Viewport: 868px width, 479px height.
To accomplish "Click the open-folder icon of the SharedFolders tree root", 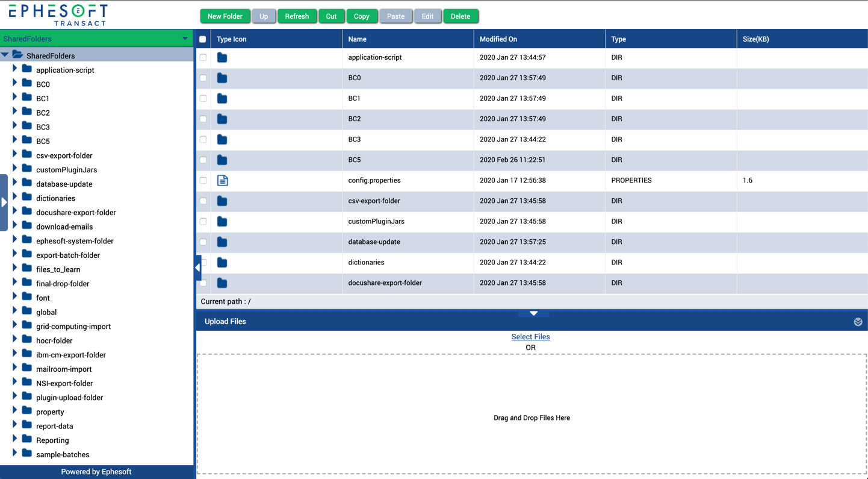I will click(x=17, y=55).
